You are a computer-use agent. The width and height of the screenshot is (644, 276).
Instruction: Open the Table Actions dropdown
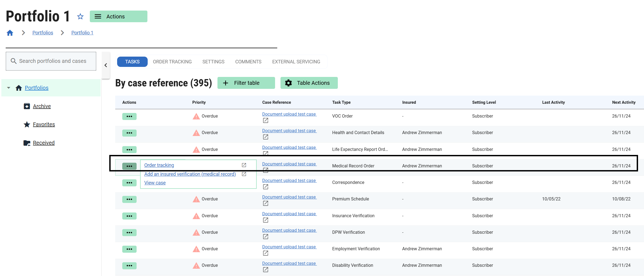pyautogui.click(x=309, y=83)
